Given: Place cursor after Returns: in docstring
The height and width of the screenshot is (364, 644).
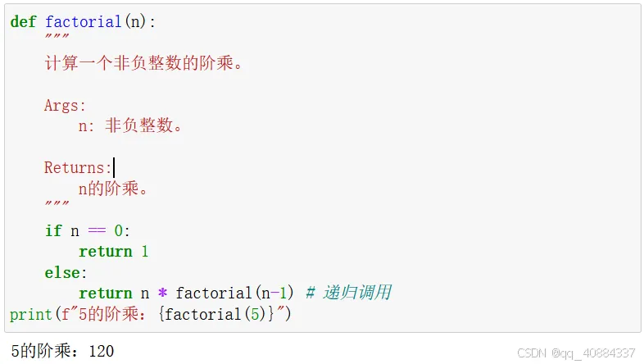Looking at the screenshot, I should (114, 167).
